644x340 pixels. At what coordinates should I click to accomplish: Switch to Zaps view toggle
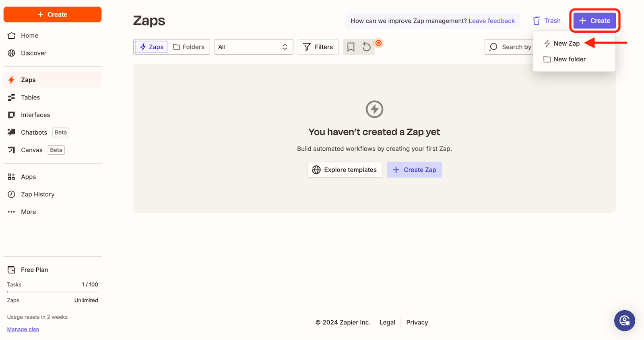point(151,47)
